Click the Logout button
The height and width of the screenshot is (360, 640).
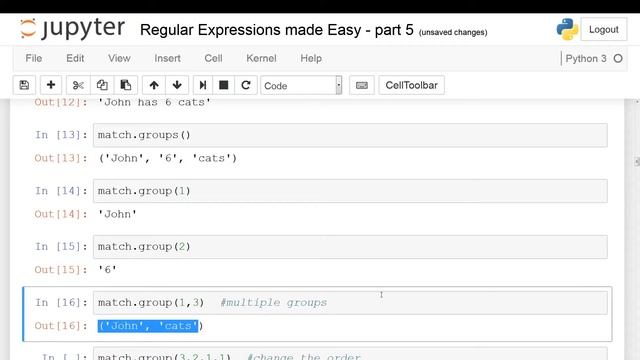[x=604, y=29]
